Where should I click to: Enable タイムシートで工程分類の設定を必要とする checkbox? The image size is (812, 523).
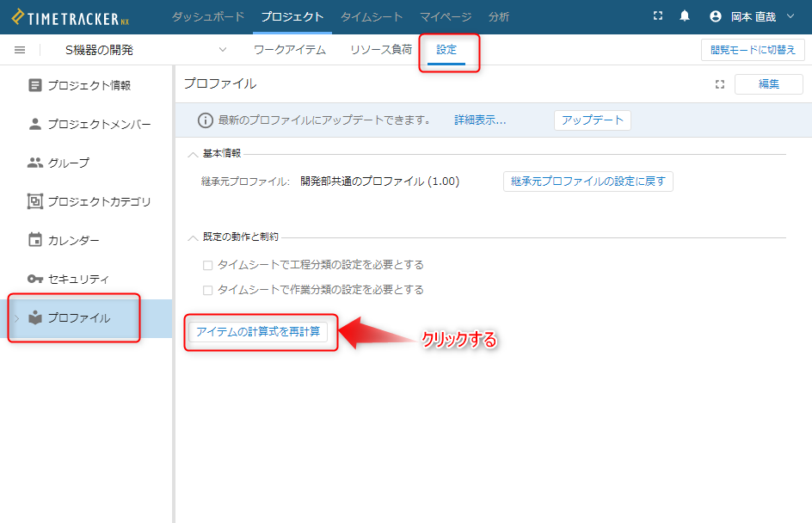pyautogui.click(x=207, y=266)
